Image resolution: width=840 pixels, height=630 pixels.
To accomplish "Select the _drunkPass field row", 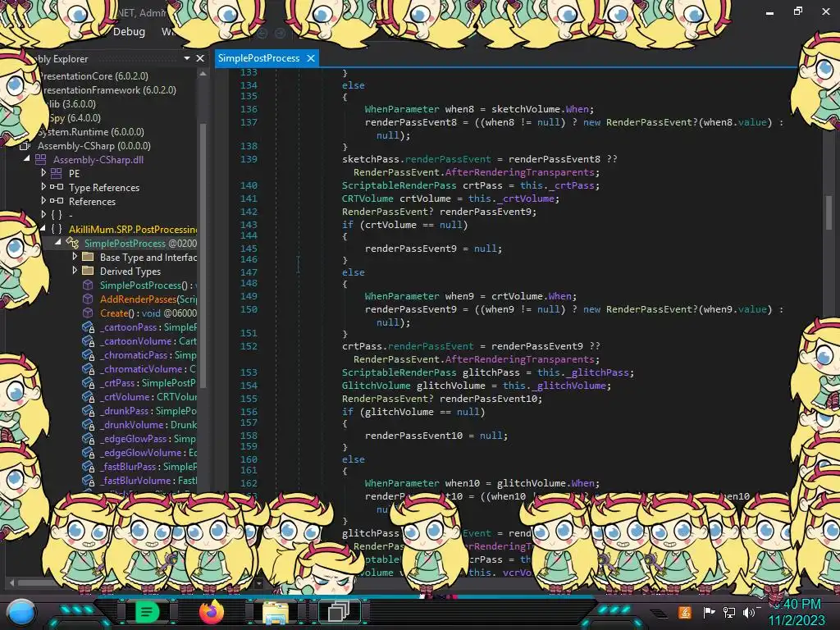I will (148, 411).
